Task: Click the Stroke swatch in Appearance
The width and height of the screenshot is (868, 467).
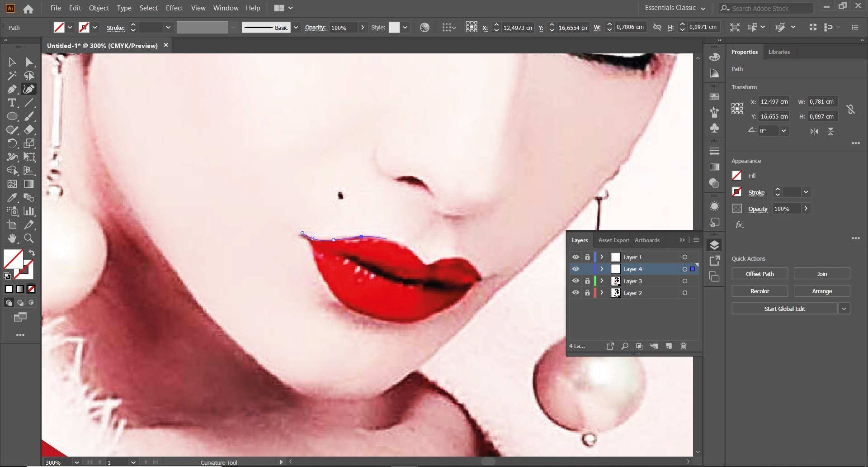Action: pyautogui.click(x=737, y=192)
